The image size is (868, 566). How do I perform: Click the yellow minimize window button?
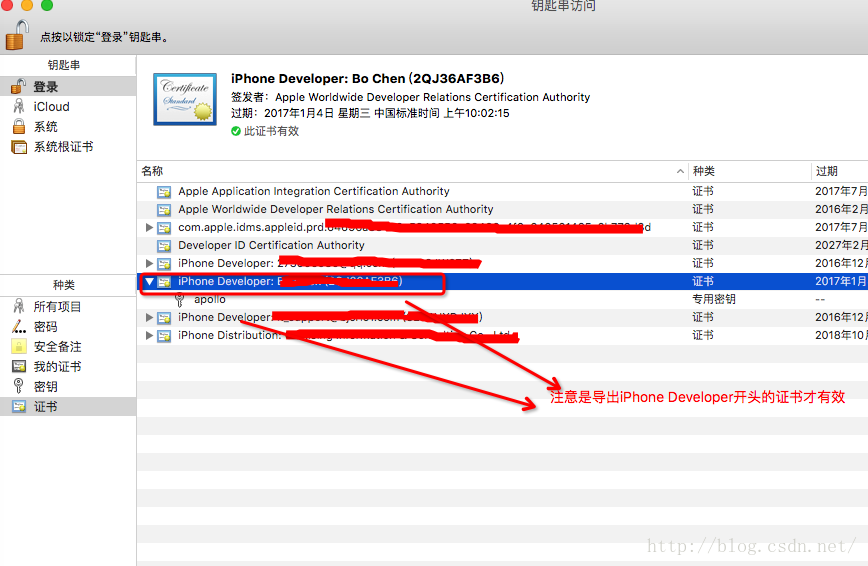pyautogui.click(x=27, y=5)
